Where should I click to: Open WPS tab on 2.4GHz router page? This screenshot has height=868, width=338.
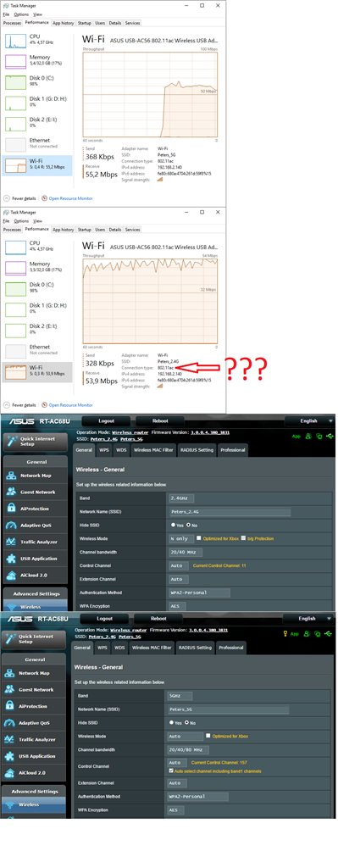tap(103, 450)
